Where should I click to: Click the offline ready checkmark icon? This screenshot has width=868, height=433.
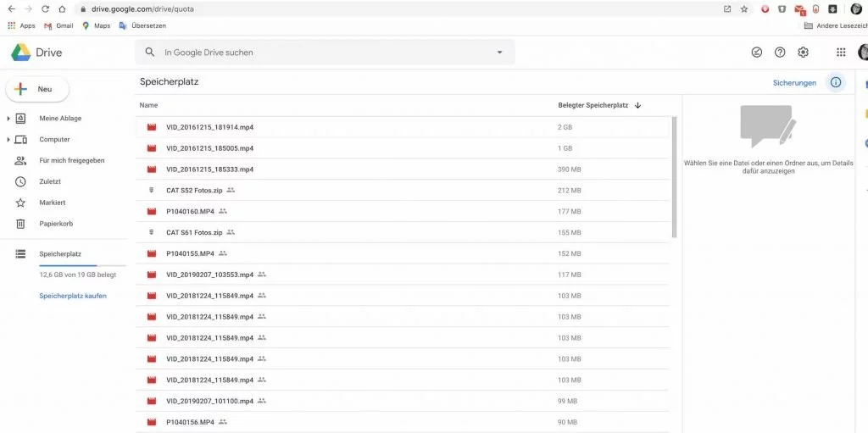pyautogui.click(x=756, y=52)
